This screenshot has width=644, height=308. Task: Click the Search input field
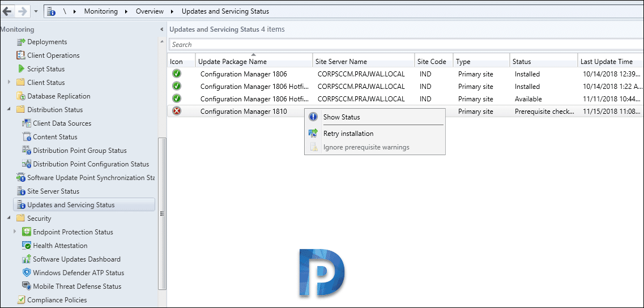[406, 44]
